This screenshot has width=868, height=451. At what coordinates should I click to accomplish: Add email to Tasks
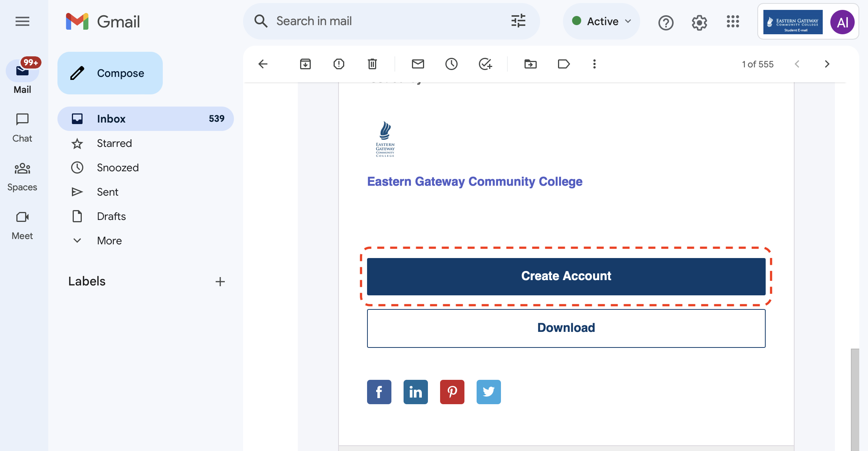[485, 64]
